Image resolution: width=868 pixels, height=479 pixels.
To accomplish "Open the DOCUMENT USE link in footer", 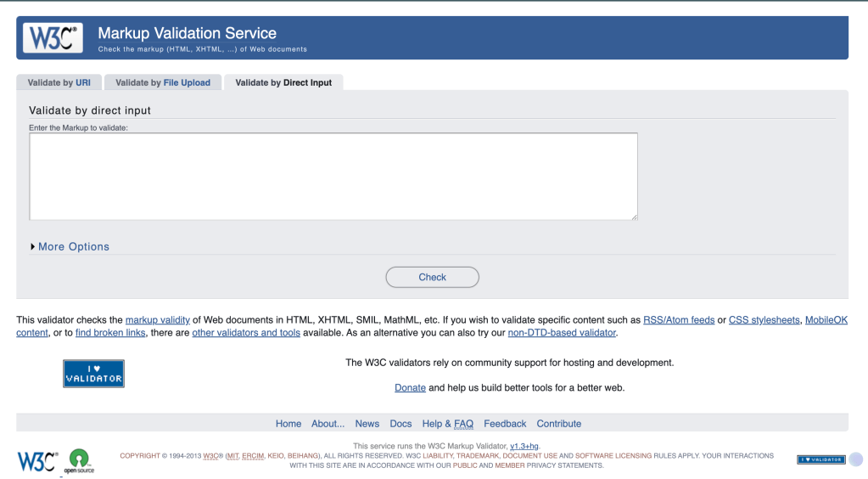I will coord(529,456).
